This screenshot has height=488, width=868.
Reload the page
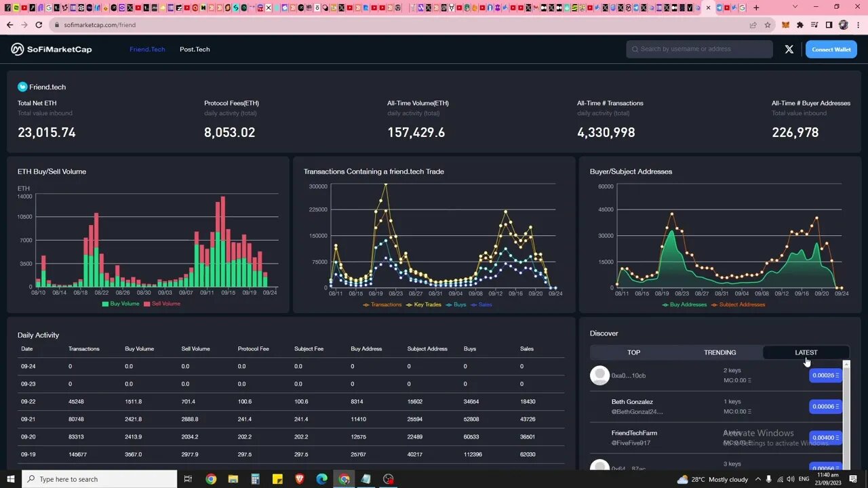(x=39, y=25)
